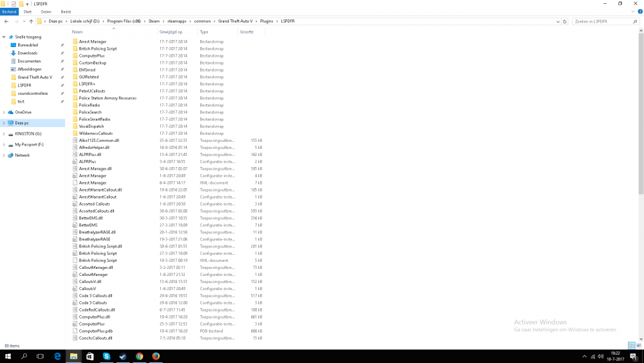Click the back navigation arrow
The image size is (644, 363).
coord(6,21)
